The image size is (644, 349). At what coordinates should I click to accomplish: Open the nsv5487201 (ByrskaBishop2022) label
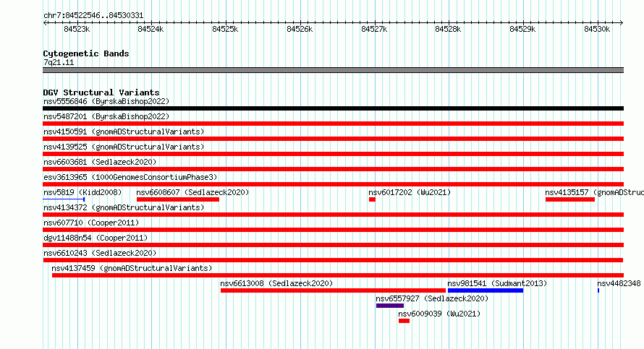click(106, 116)
